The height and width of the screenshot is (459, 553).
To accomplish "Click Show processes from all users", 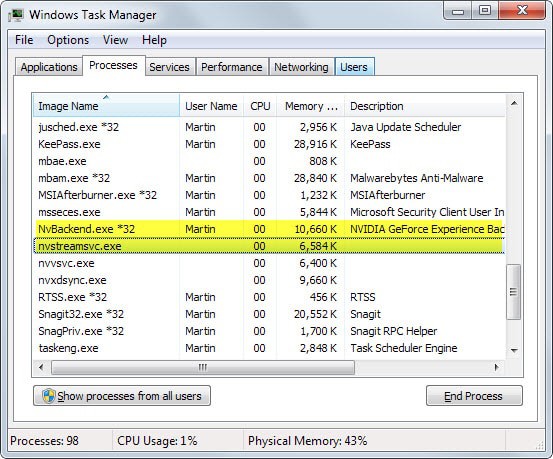I will point(122,396).
